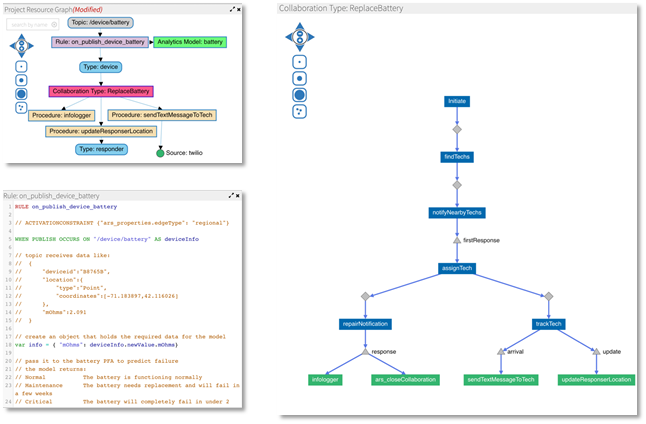Expand the Project Resource Graph panel to fullscreen
The height and width of the screenshot is (424, 646).
point(233,8)
